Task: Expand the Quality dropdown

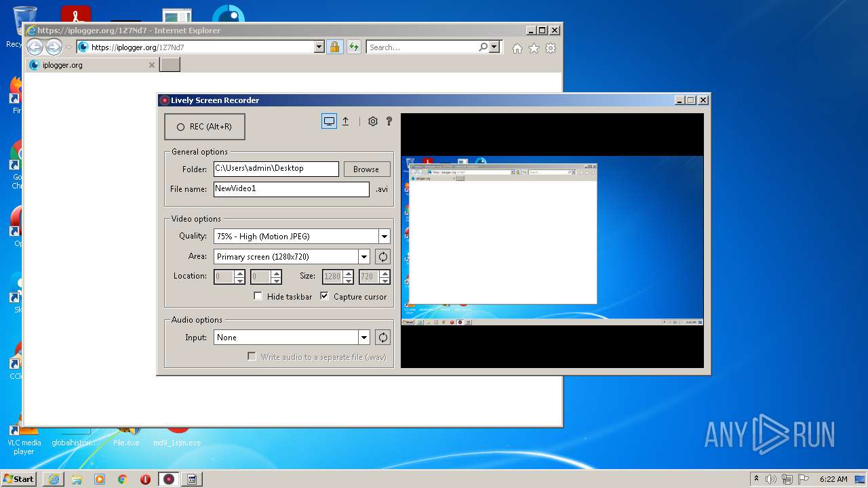Action: pyautogui.click(x=384, y=237)
